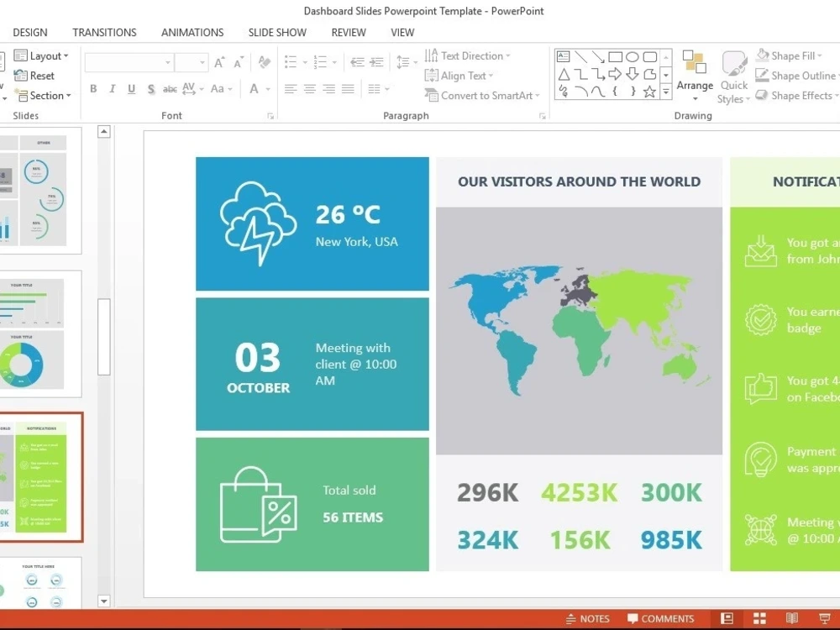The width and height of the screenshot is (840, 630).
Task: Center the paragraph text
Action: [x=310, y=89]
